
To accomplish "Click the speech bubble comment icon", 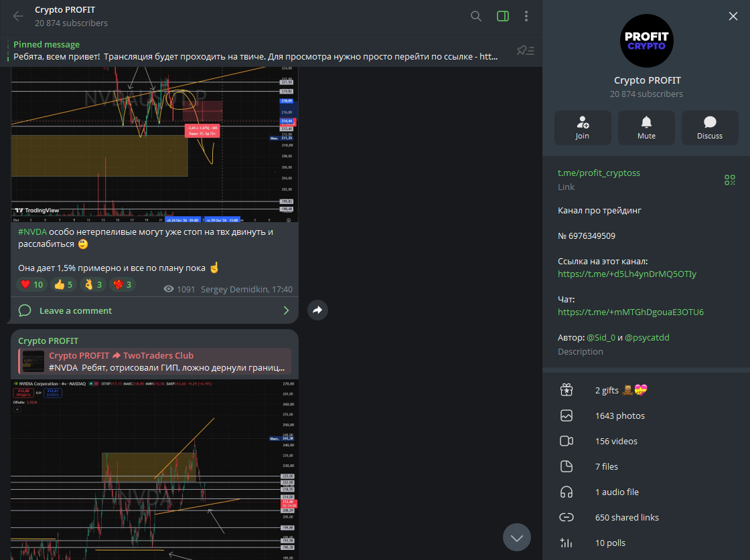I will pos(24,310).
